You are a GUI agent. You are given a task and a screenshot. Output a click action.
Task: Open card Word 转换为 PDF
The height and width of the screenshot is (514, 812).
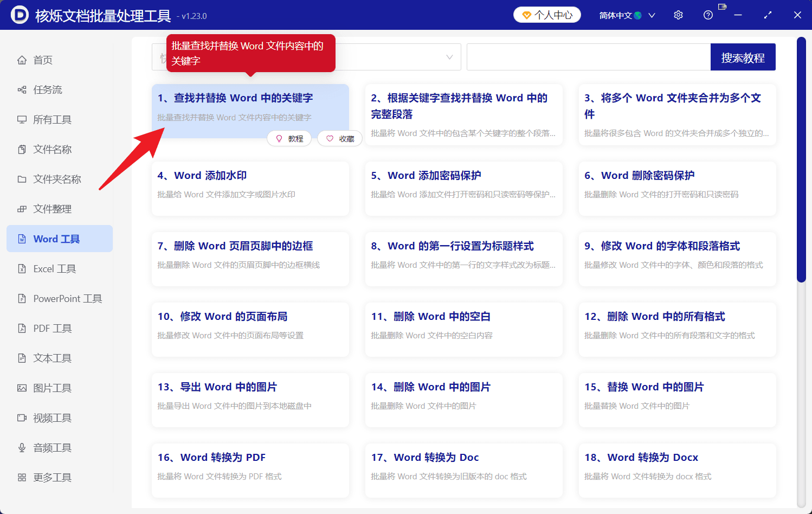coord(250,471)
